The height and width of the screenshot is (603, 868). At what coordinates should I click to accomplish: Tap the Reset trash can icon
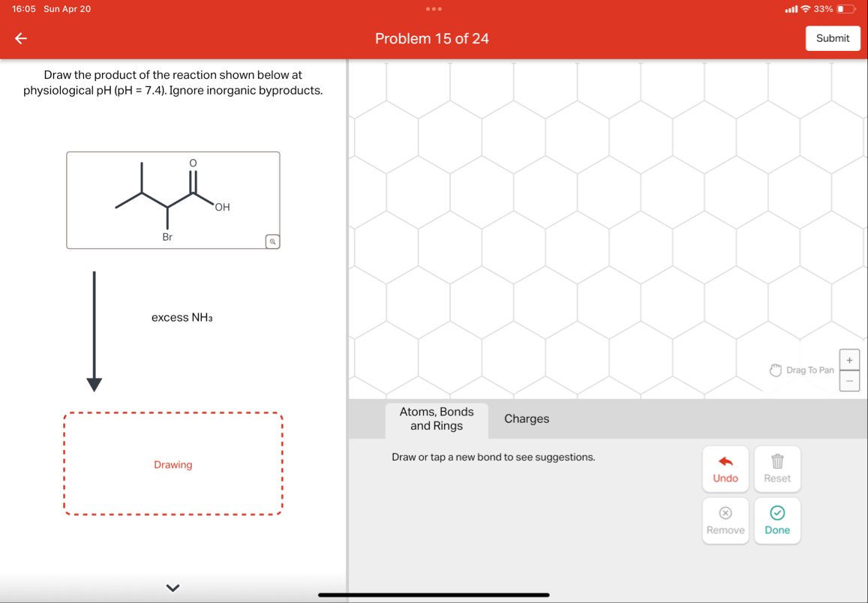coord(777,462)
